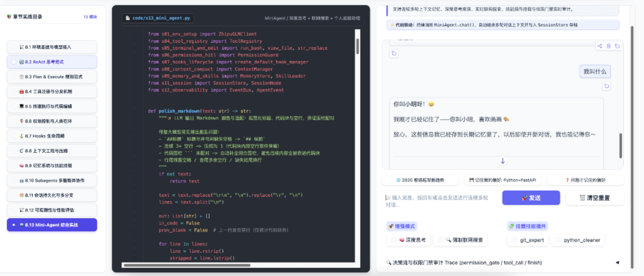The height and width of the screenshot is (276, 644).
Task: Focus the chat message input field
Action: click(440, 201)
